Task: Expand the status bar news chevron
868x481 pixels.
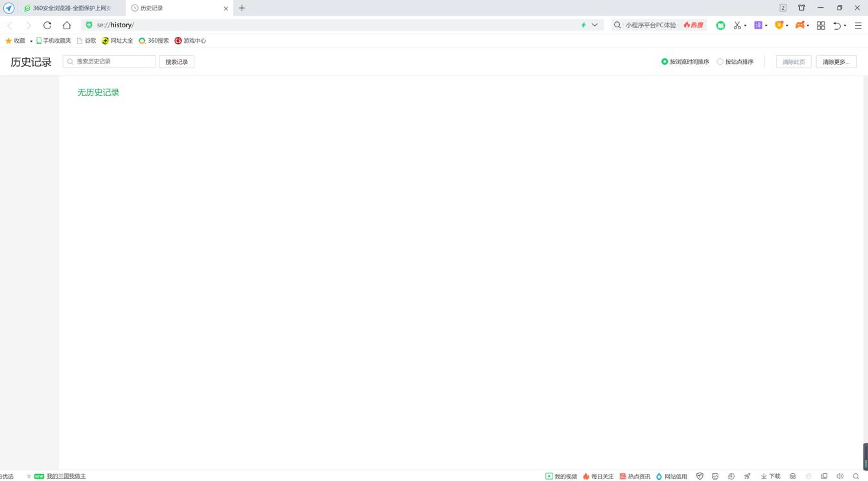Action: pyautogui.click(x=29, y=476)
